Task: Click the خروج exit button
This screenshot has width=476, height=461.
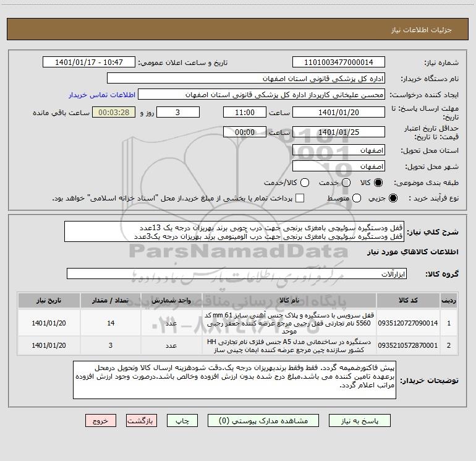Action: pyautogui.click(x=101, y=421)
